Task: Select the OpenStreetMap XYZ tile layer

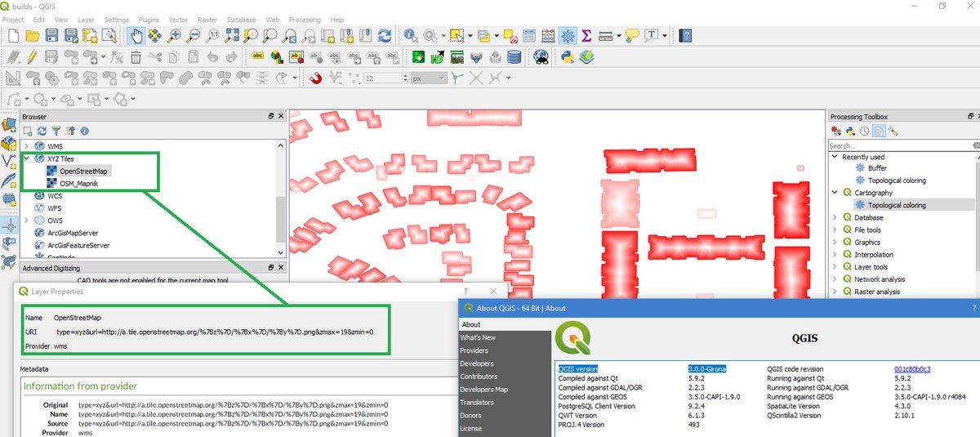Action: tap(84, 171)
